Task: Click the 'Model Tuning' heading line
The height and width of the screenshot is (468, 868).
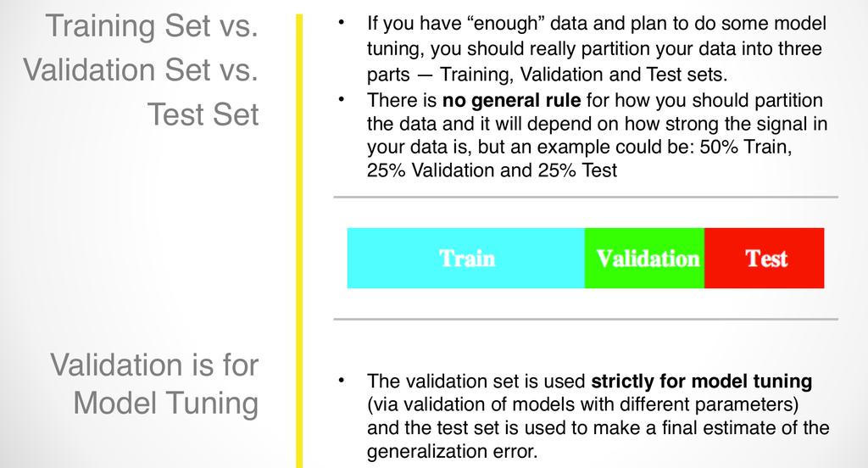Action: click(x=166, y=404)
